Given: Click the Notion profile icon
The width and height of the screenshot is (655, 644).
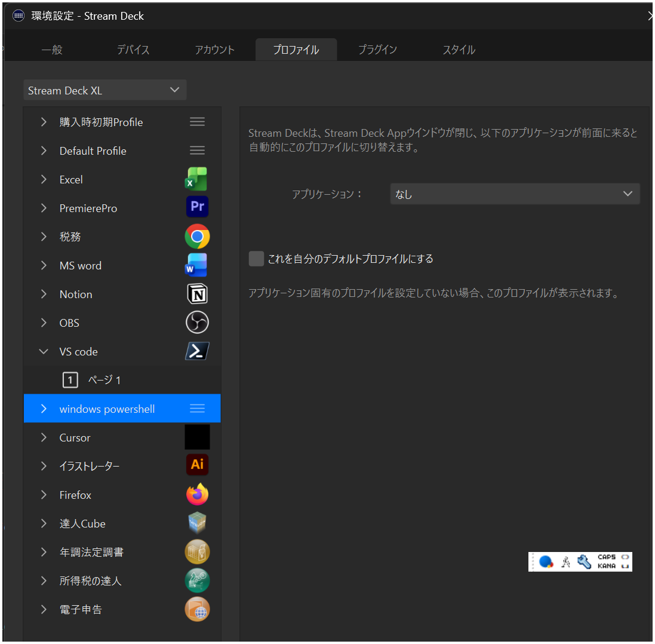Looking at the screenshot, I should 197,293.
